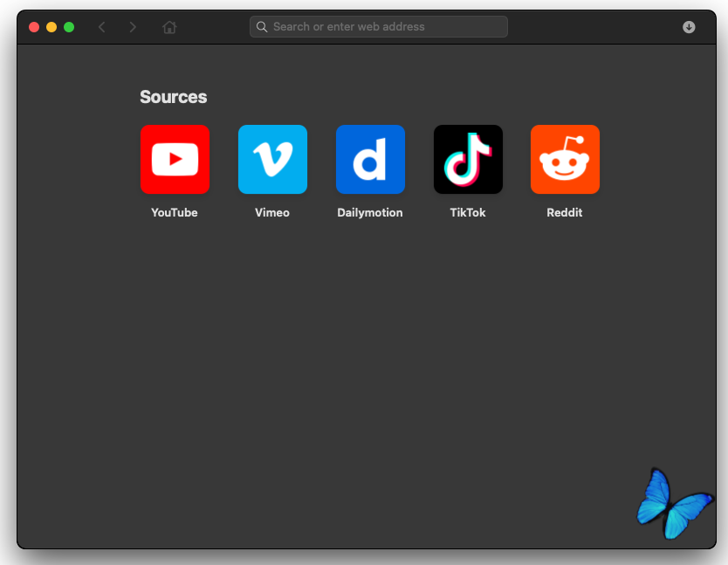Viewport: 728px width, 565px height.
Task: Show downloads via the download arrow icon
Action: [689, 27]
